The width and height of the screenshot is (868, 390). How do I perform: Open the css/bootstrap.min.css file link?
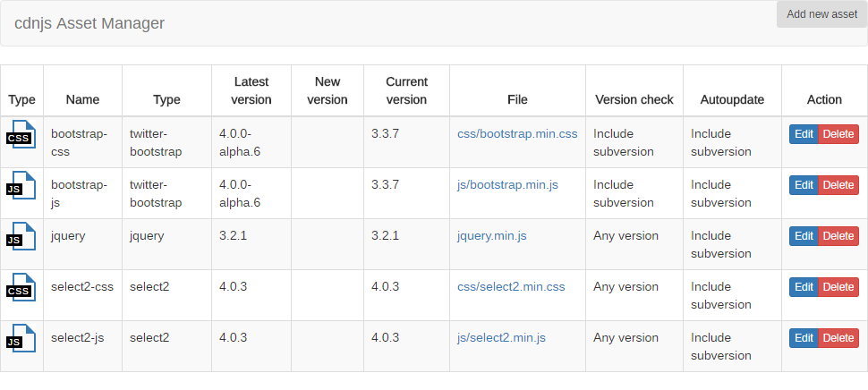517,134
